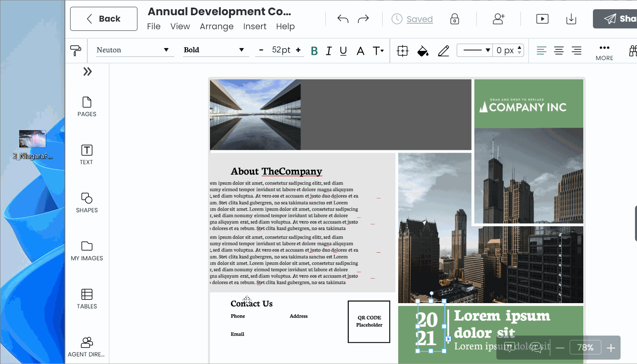Screen dimensions: 637x364
Task: Start presentation with the play icon
Action: pyautogui.click(x=542, y=19)
